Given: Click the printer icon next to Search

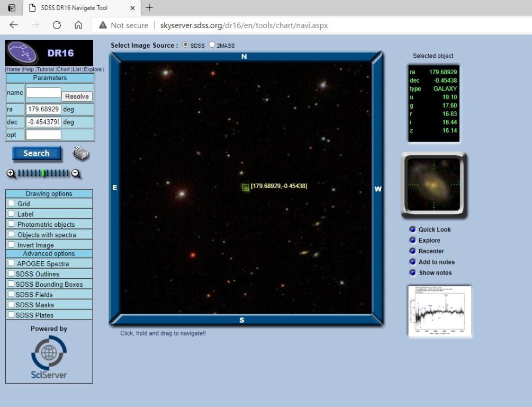Looking at the screenshot, I should (80, 154).
